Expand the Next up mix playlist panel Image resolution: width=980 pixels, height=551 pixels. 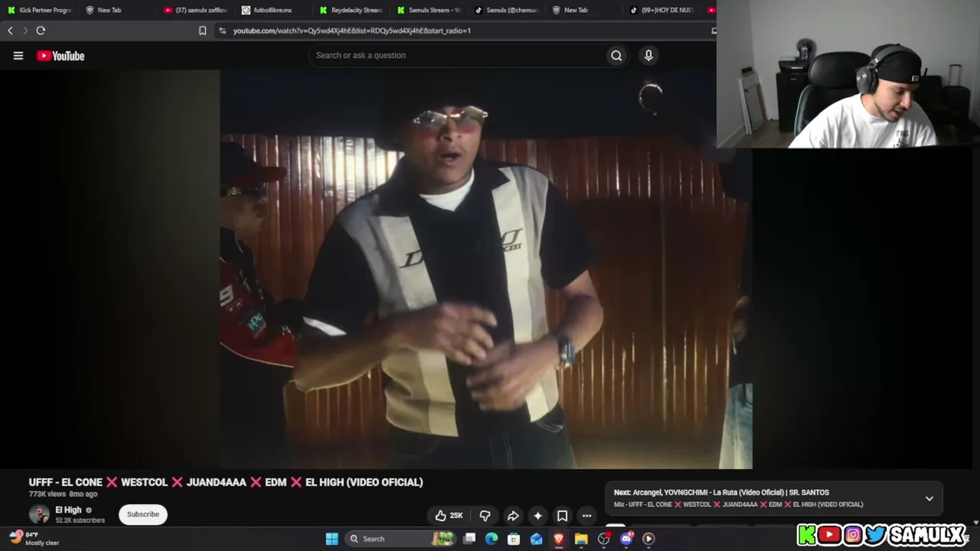click(x=929, y=498)
